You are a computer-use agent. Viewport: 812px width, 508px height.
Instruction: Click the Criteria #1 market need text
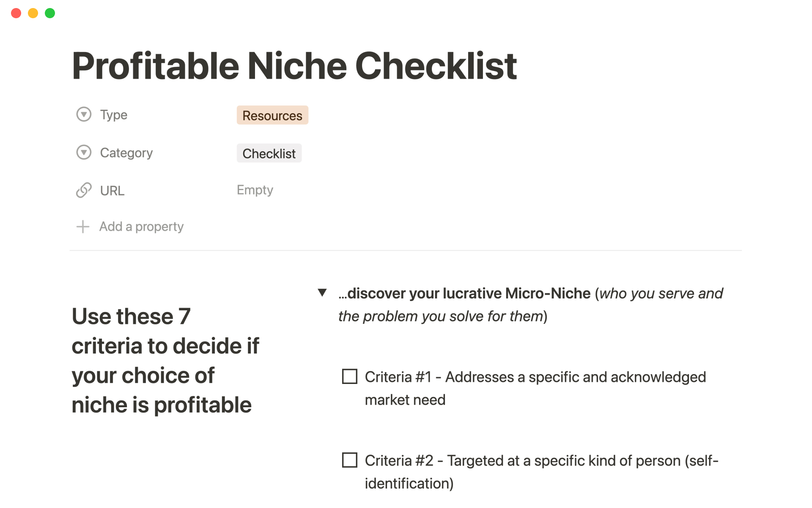[x=535, y=388]
